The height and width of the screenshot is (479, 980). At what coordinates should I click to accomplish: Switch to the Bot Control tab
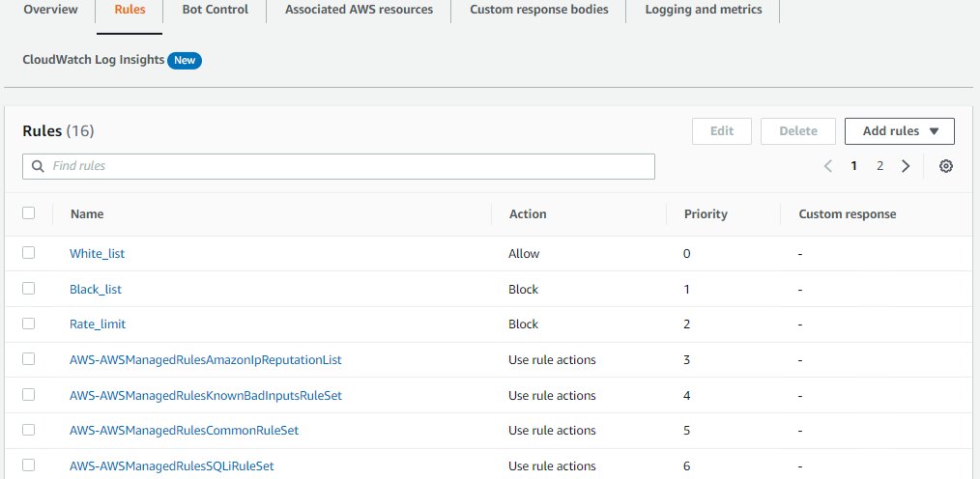coord(215,10)
